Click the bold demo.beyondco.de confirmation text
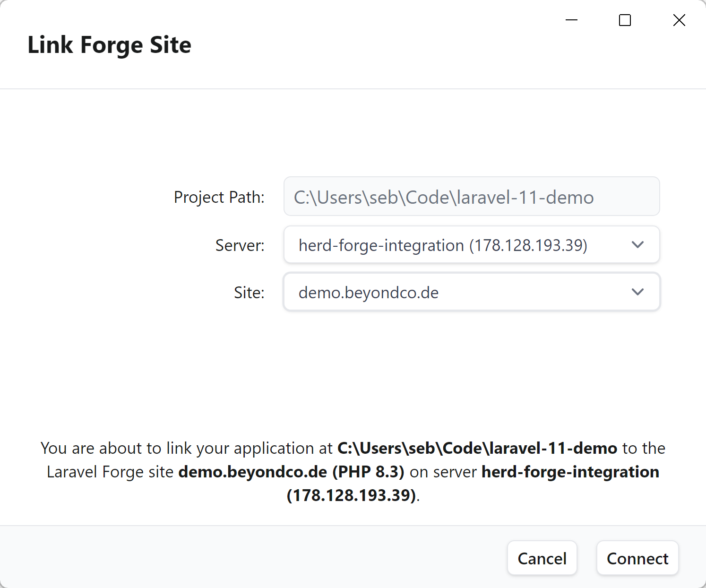This screenshot has width=706, height=588. coord(252,471)
